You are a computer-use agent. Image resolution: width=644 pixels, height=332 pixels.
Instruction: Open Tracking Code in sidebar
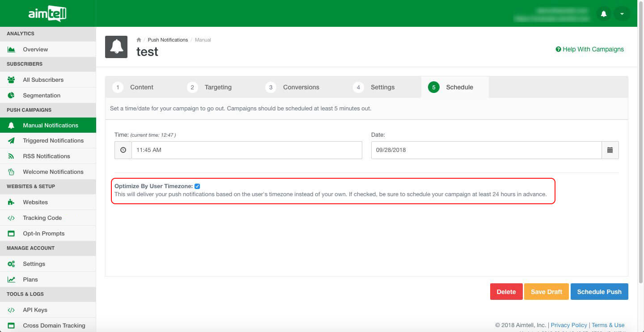[48, 218]
